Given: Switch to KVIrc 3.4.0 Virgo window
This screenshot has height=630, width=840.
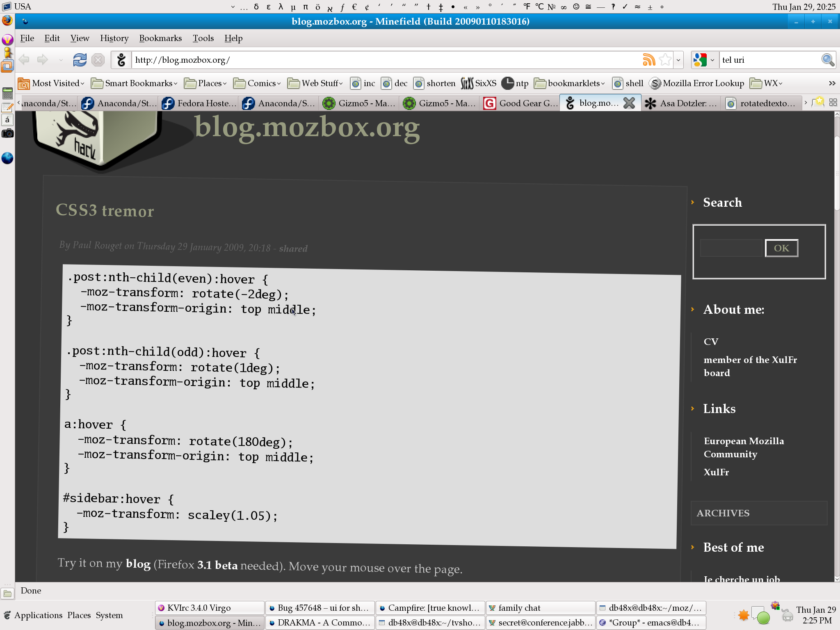Looking at the screenshot, I should (210, 608).
